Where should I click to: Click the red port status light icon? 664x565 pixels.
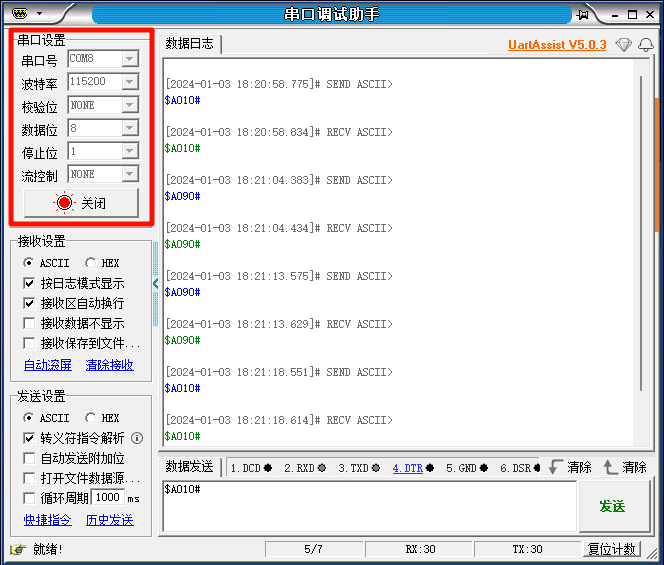click(x=64, y=203)
